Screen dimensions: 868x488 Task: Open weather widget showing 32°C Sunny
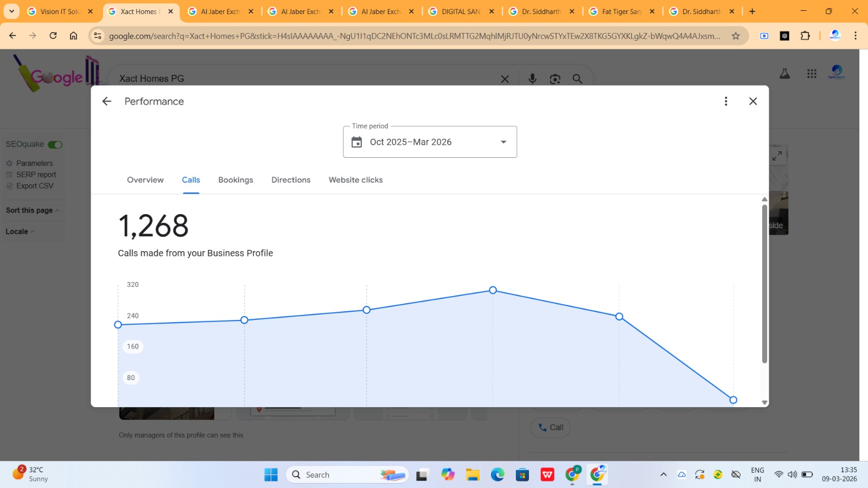tap(31, 474)
